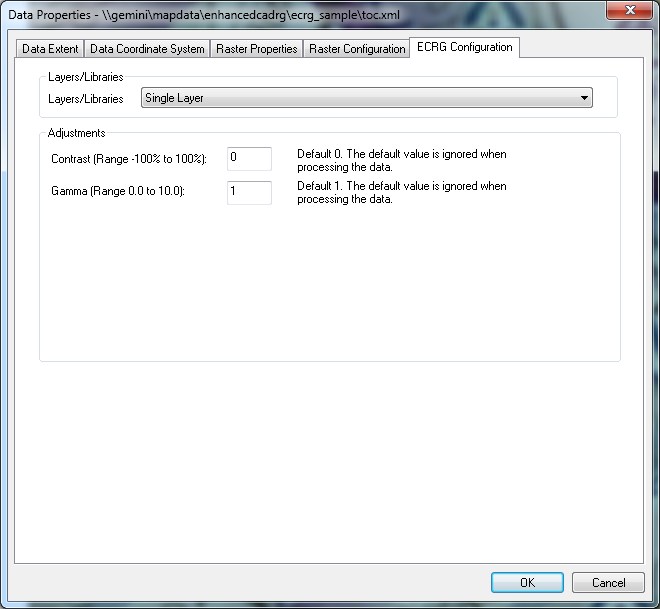660x609 pixels.
Task: Switch to the Data Extent tab
Action: (x=50, y=49)
